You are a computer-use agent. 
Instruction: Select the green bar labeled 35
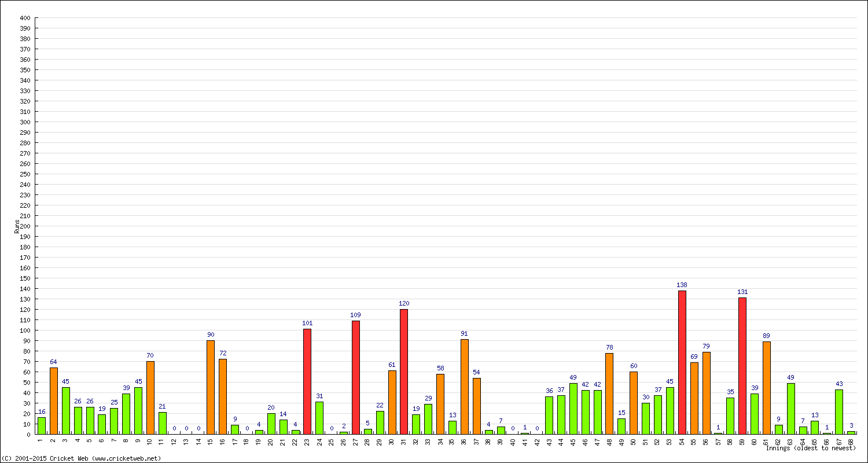point(730,416)
